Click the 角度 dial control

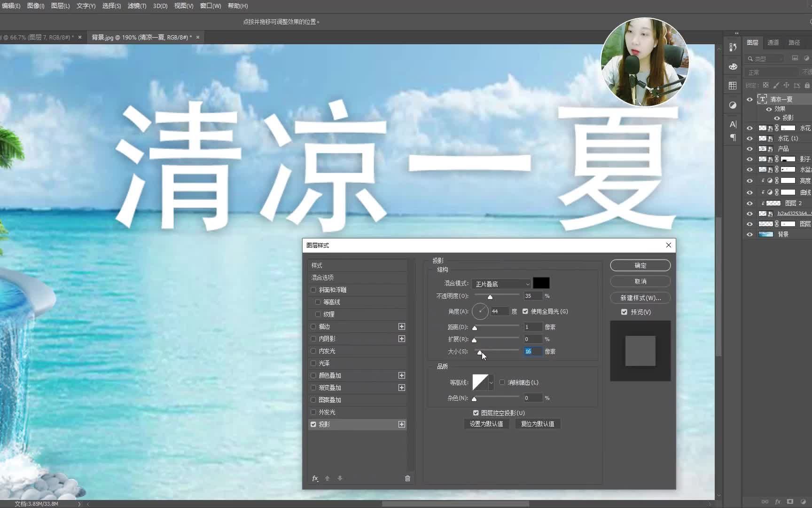click(480, 311)
